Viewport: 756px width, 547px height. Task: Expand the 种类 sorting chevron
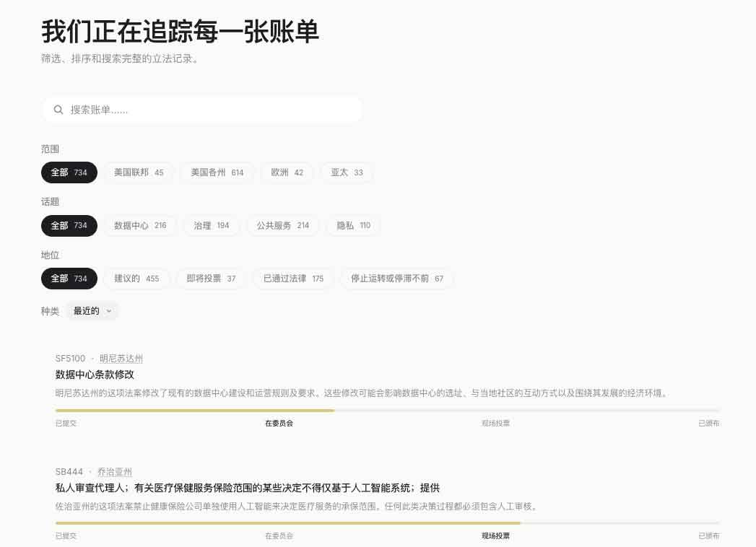(109, 311)
